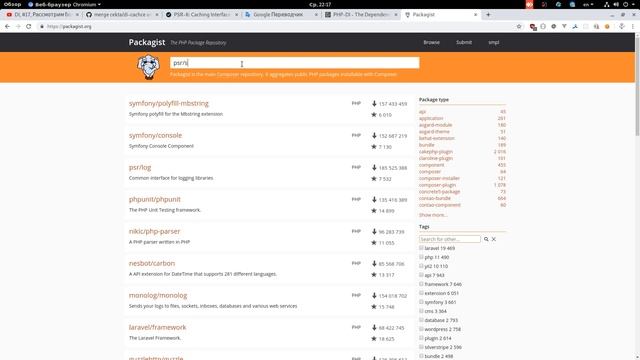
Task: Close the Google Переводчик tab
Action: (316, 15)
